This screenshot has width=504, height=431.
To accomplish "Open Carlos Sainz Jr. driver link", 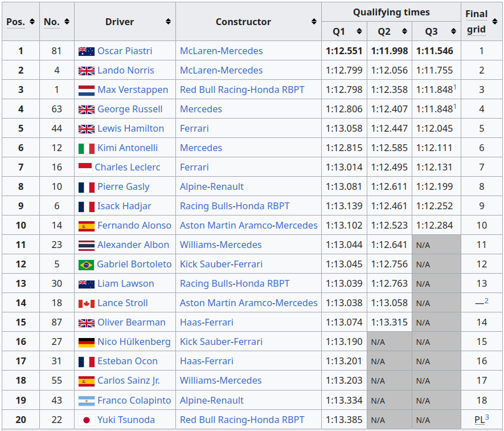I will coord(129,380).
